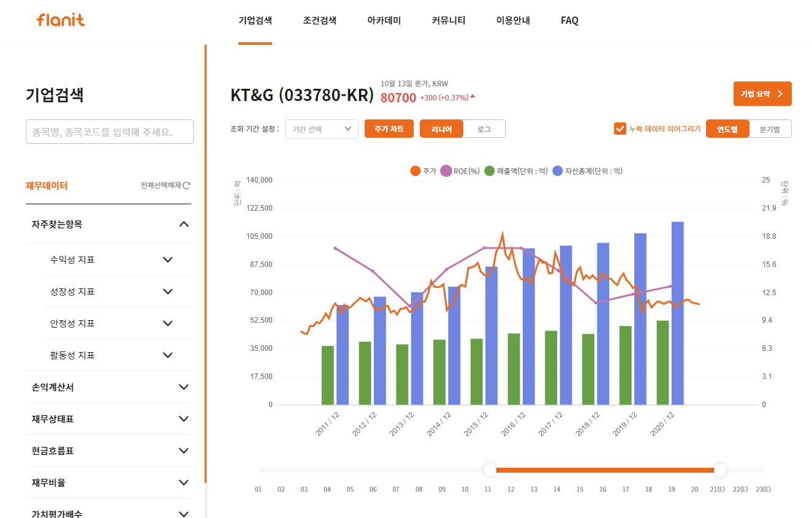Viewport: 812px width, 518px height.
Task: Click the reset icon next to 전체선택해제
Action: [186, 186]
